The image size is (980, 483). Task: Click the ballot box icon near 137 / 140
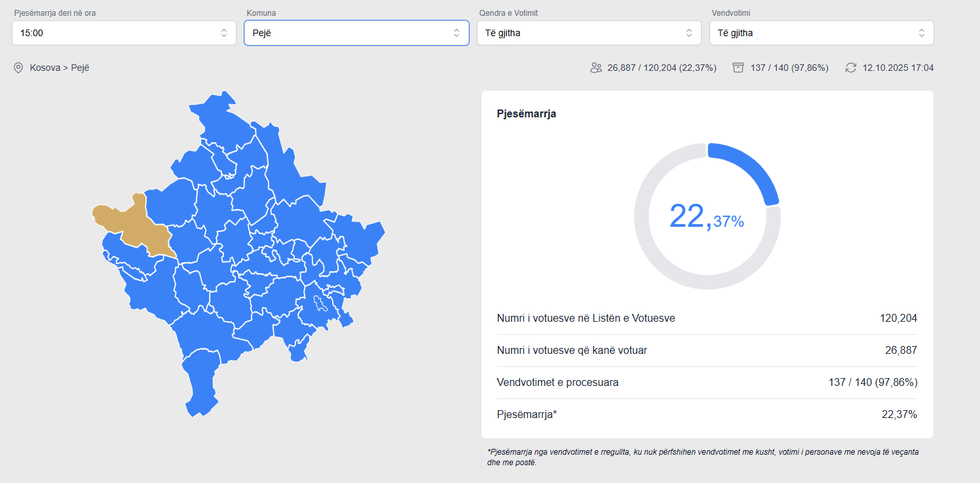(x=738, y=68)
